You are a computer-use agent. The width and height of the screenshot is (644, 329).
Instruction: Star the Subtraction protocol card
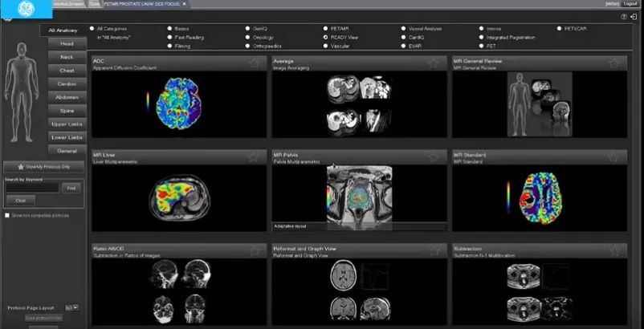613,250
